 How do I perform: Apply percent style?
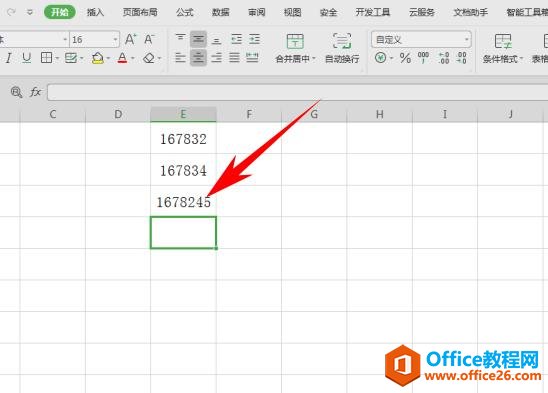point(405,58)
